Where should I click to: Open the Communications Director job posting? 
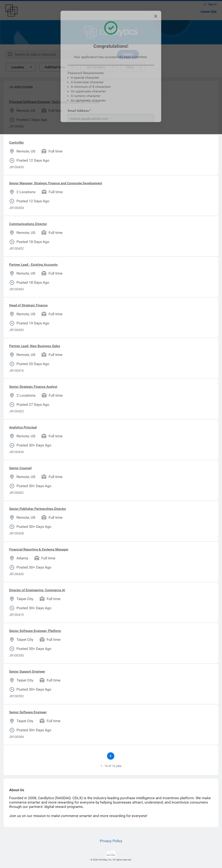pyautogui.click(x=28, y=224)
